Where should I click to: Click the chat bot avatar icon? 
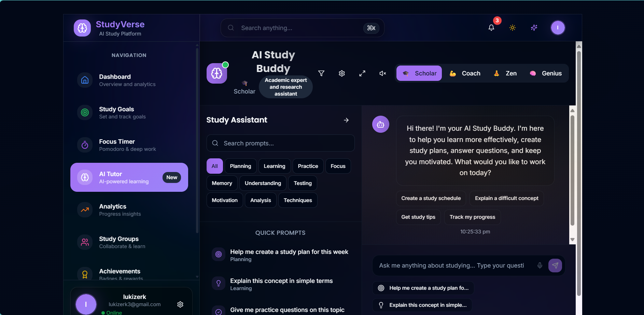tap(381, 124)
